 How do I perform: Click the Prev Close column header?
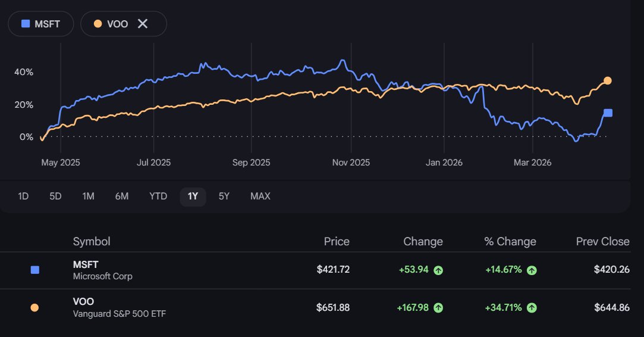(602, 242)
